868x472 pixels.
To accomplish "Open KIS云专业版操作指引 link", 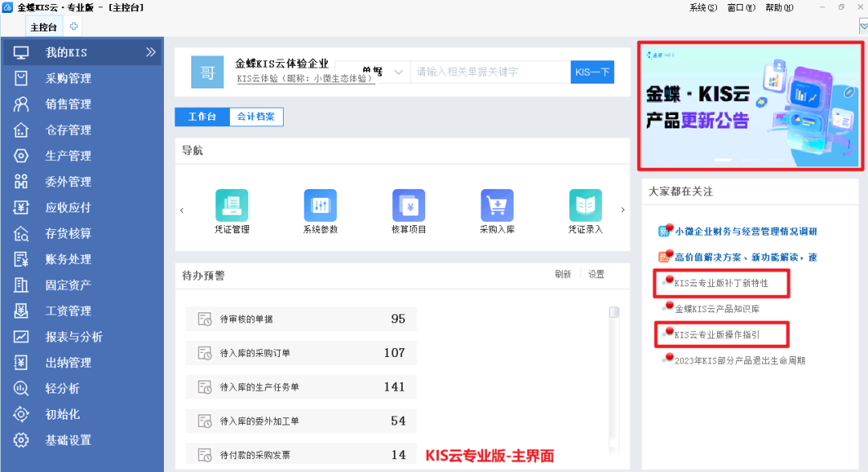I will coord(717,335).
